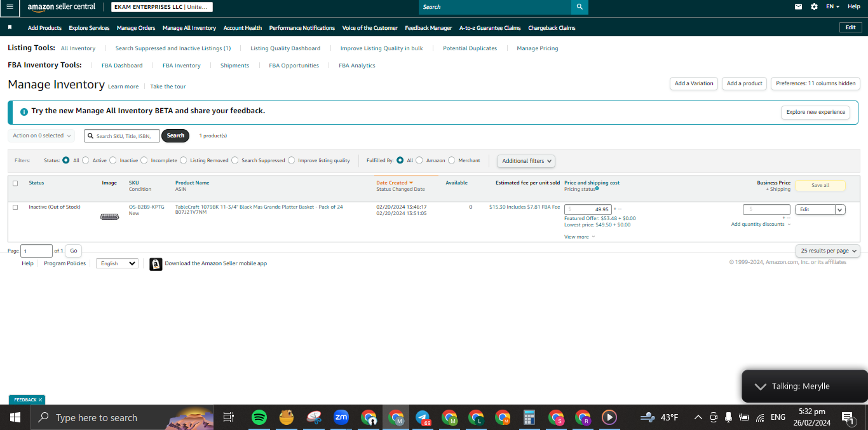Select the Incomplete status filter

[144, 160]
